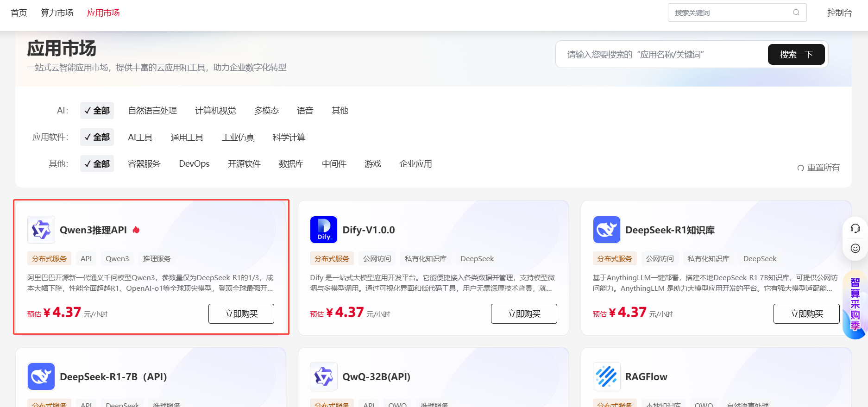This screenshot has height=407, width=868.
Task: Filter by 开源软件 category
Action: pos(244,164)
